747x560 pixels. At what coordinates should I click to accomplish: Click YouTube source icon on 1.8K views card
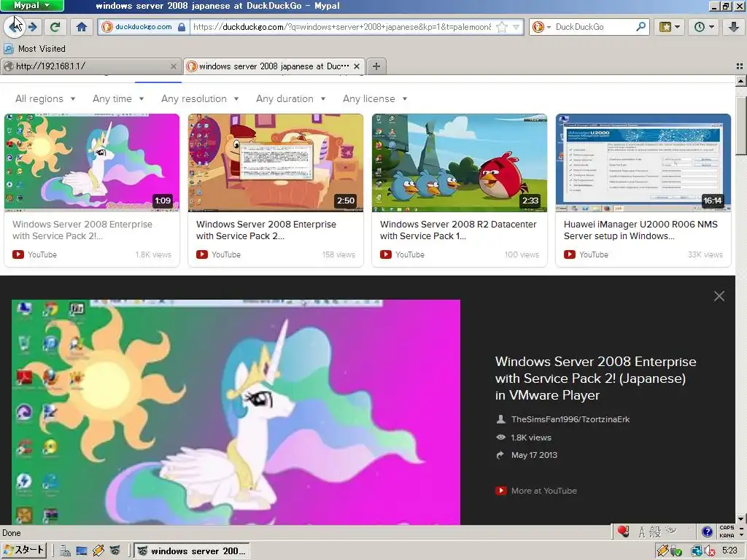pos(18,254)
